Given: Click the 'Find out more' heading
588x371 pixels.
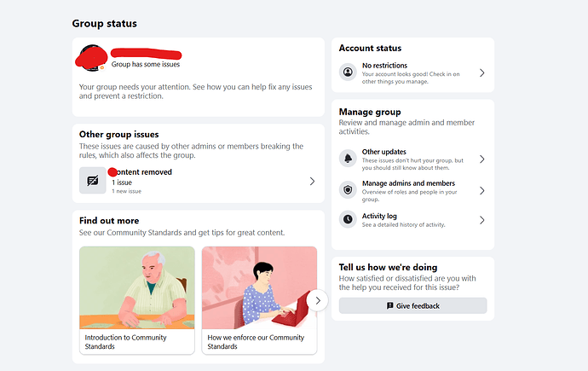Looking at the screenshot, I should 109,221.
